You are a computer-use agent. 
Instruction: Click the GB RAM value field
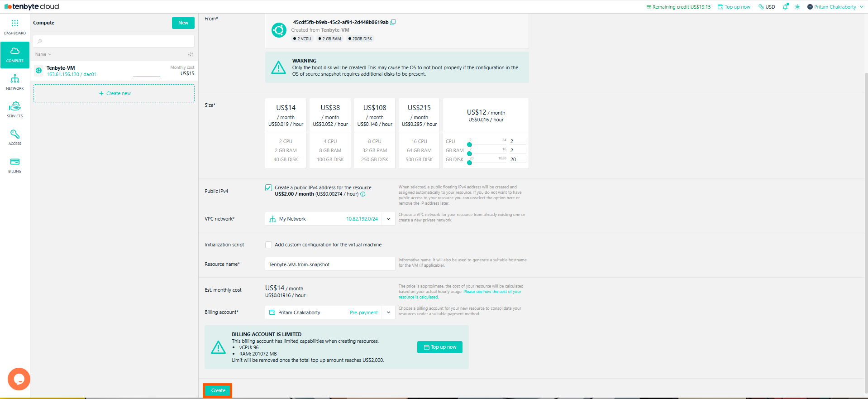click(x=517, y=150)
